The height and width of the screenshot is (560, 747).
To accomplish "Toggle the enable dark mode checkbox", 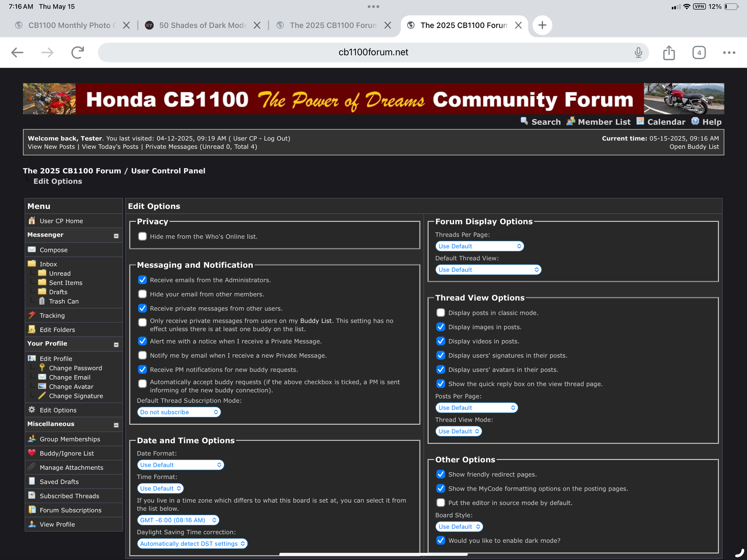I will (x=441, y=540).
